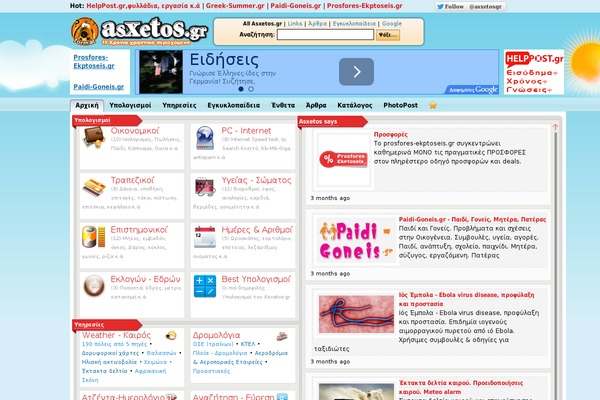Open the Best Υπολογισμοί heading
Image resolution: width=600 pixels, height=400 pixels.
[256, 279]
